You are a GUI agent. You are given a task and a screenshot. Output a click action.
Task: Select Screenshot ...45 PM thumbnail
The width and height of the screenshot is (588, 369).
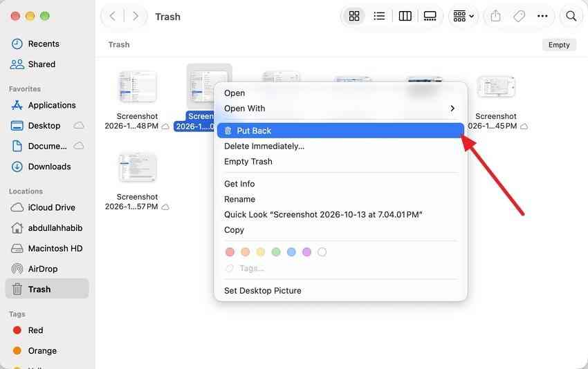tap(496, 87)
